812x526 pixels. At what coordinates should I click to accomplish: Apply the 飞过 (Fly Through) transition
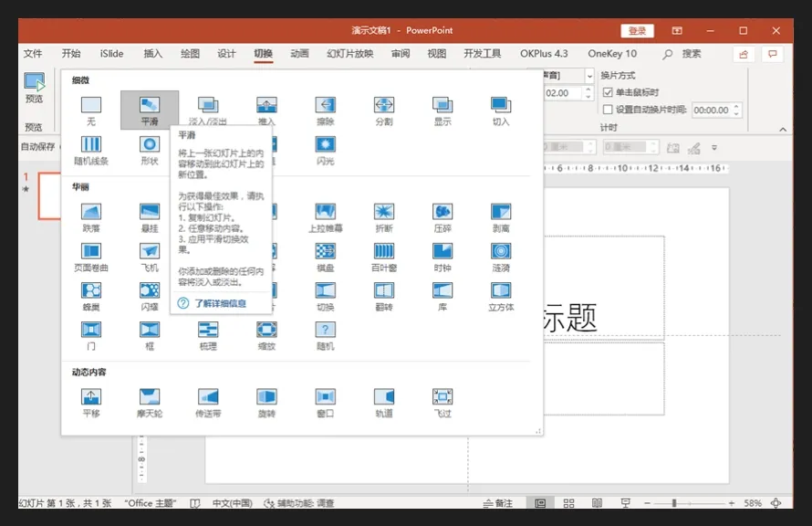442,403
